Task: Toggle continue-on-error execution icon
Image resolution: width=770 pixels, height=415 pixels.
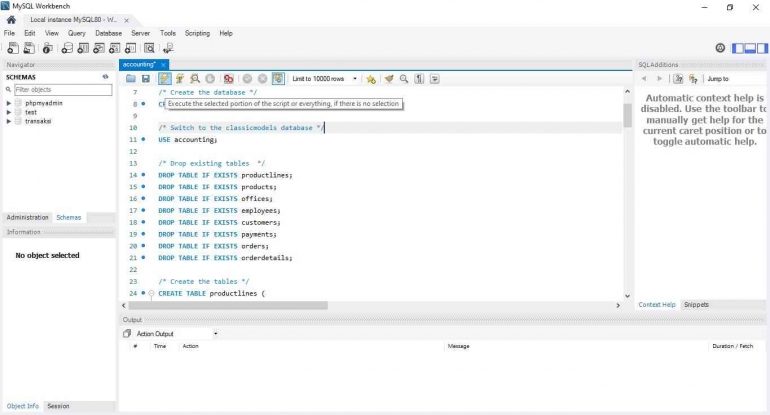Action: 229,79
